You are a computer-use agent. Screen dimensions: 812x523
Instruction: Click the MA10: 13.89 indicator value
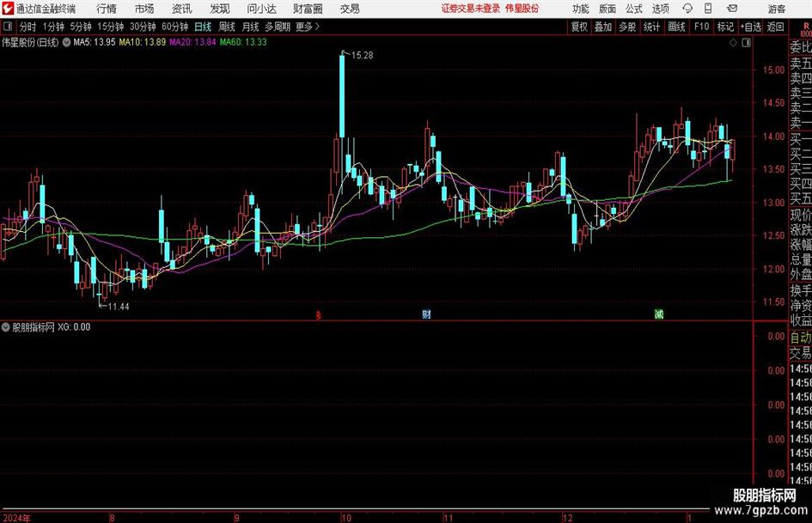pos(143,42)
